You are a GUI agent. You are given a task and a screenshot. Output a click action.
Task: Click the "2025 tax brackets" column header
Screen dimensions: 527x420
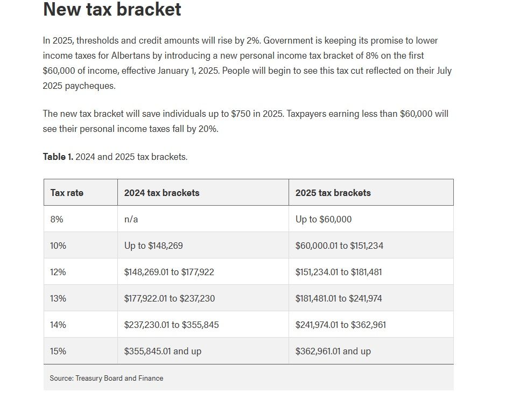[333, 193]
